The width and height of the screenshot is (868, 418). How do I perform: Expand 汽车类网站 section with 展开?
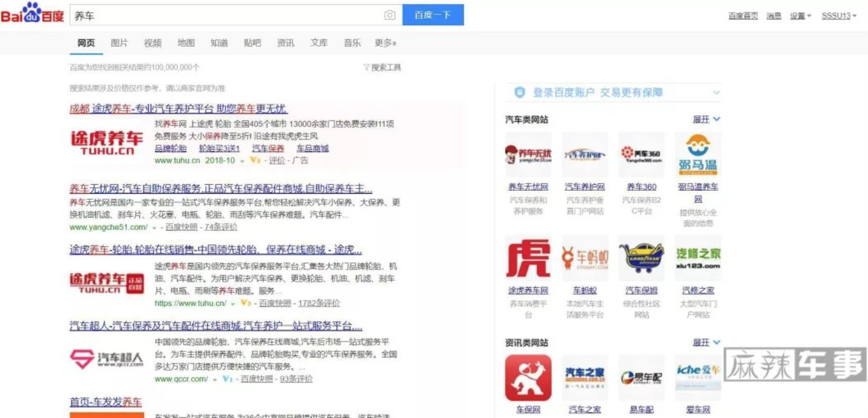(706, 119)
